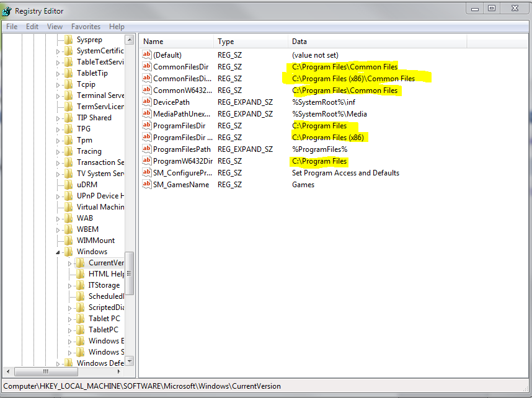Select the Terminal Server key

[100, 95]
